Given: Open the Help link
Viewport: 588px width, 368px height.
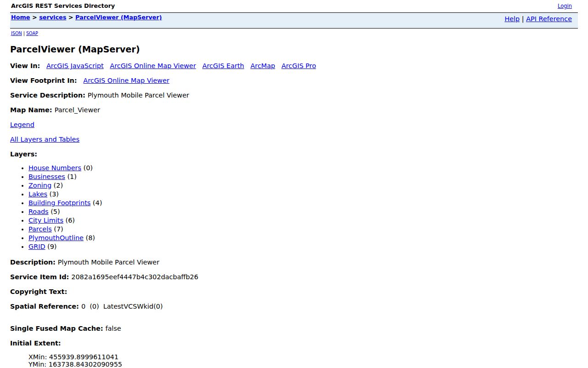Looking at the screenshot, I should pos(512,19).
